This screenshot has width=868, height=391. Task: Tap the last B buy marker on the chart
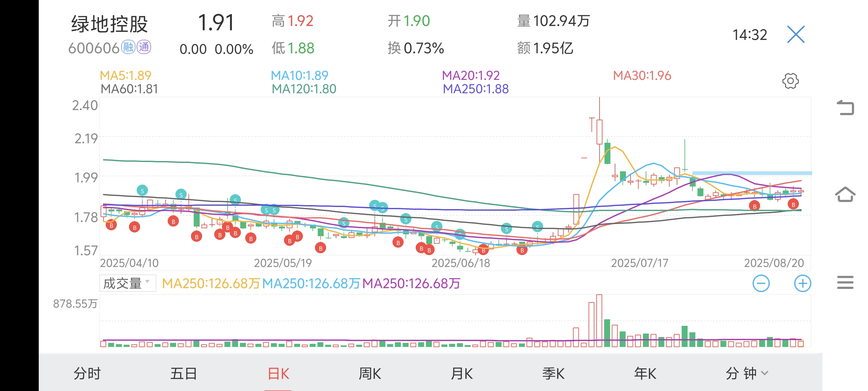coord(793,204)
